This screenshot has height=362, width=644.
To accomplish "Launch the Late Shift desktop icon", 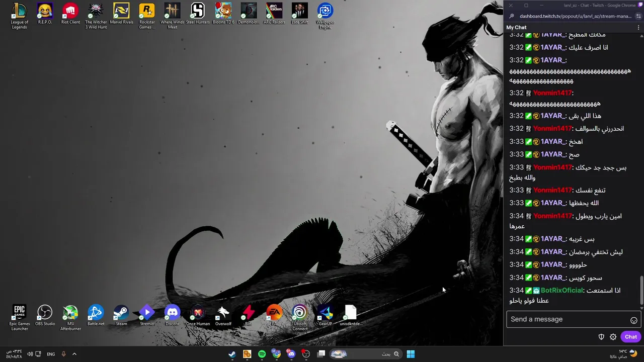I will (300, 14).
